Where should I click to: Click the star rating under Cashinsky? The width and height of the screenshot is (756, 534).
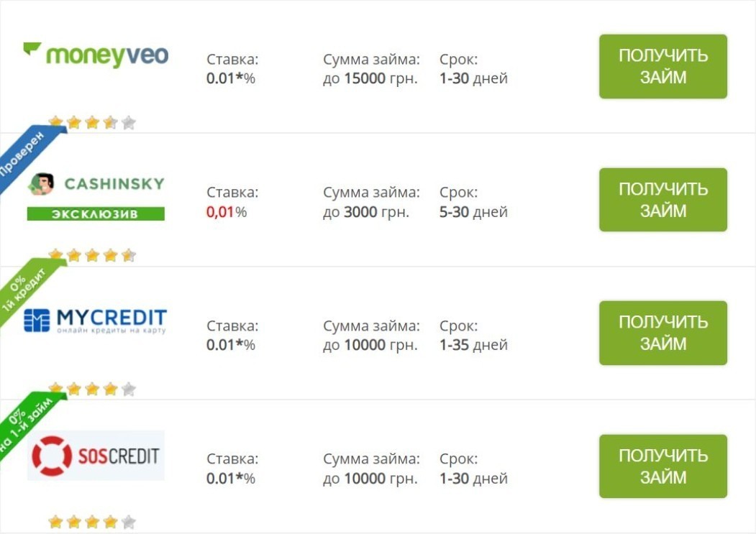[x=92, y=255]
